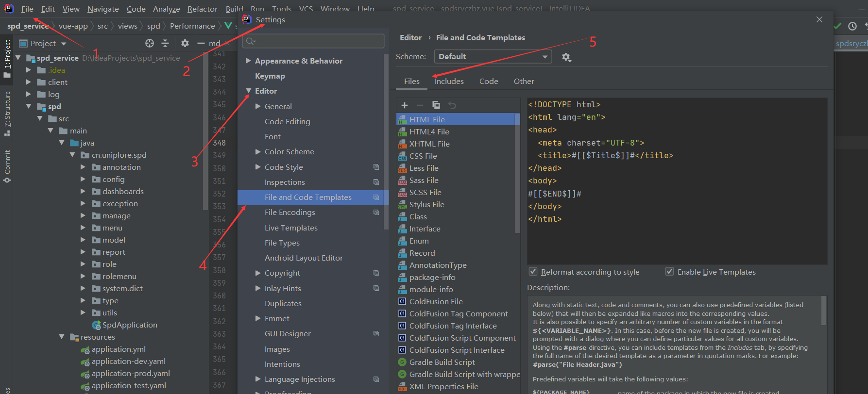Open the Navigate menu
868x394 pixels.
click(x=103, y=9)
